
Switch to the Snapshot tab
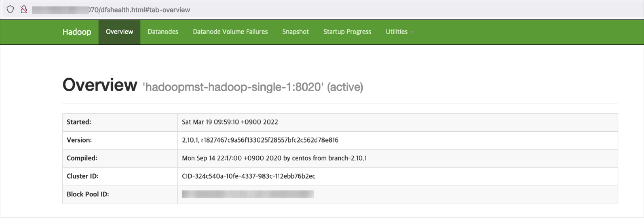[295, 32]
